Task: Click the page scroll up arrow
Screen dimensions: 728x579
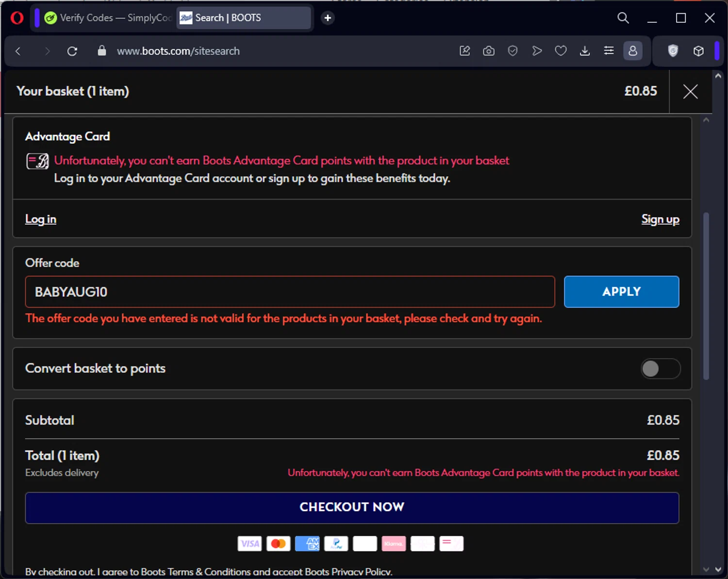Action: 718,76
